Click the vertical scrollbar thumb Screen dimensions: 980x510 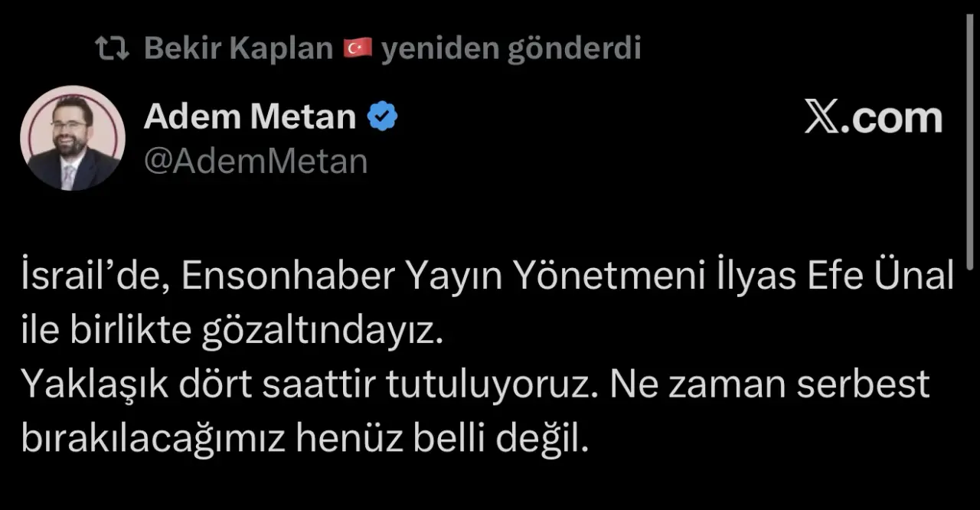[970, 145]
